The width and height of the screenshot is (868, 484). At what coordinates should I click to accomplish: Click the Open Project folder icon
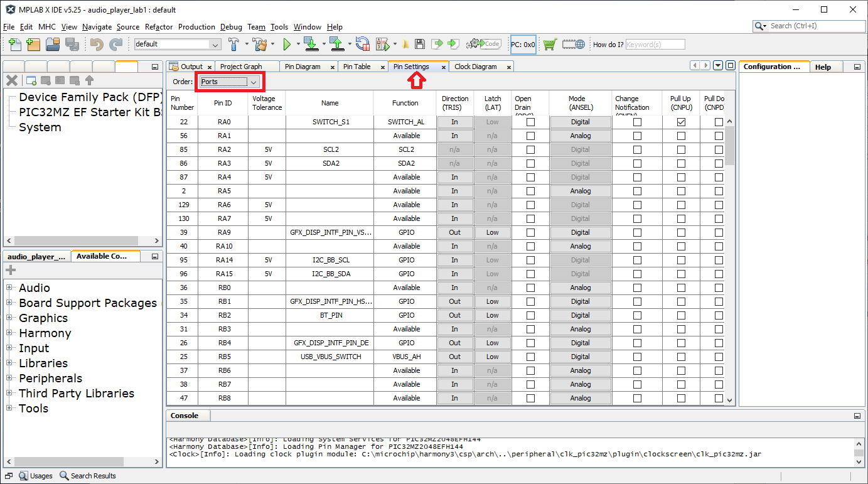tap(53, 44)
